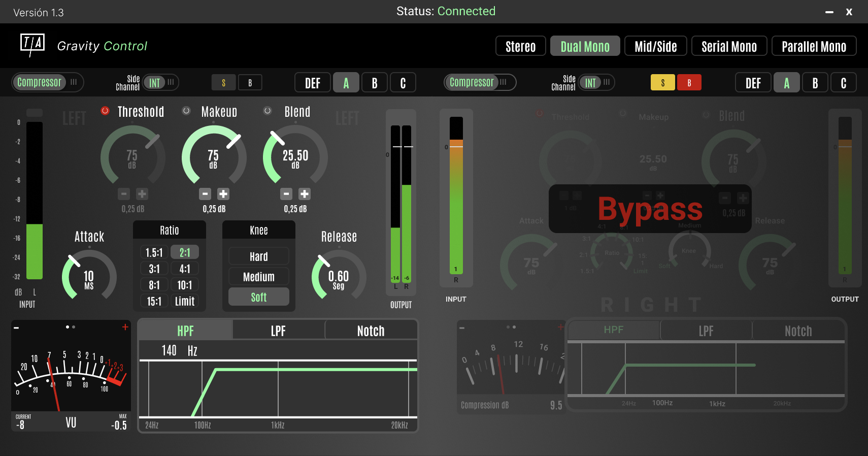Screen dimensions: 868x456
Task: Click the left VU meter red plus icon
Action: click(x=125, y=327)
